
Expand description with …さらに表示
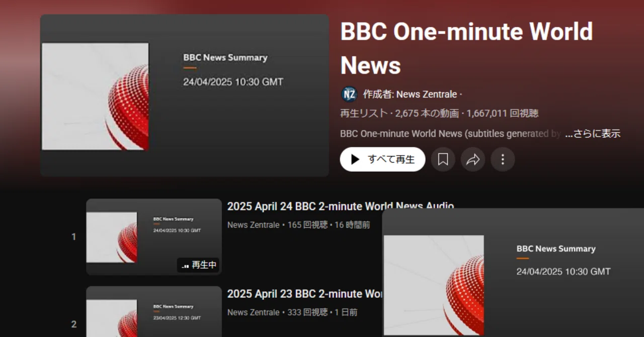coord(593,134)
